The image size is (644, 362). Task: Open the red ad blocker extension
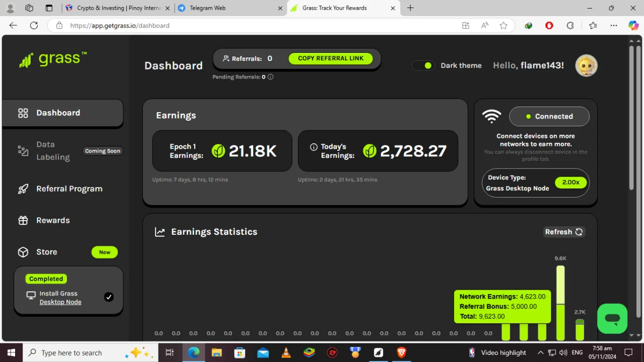pos(549,26)
